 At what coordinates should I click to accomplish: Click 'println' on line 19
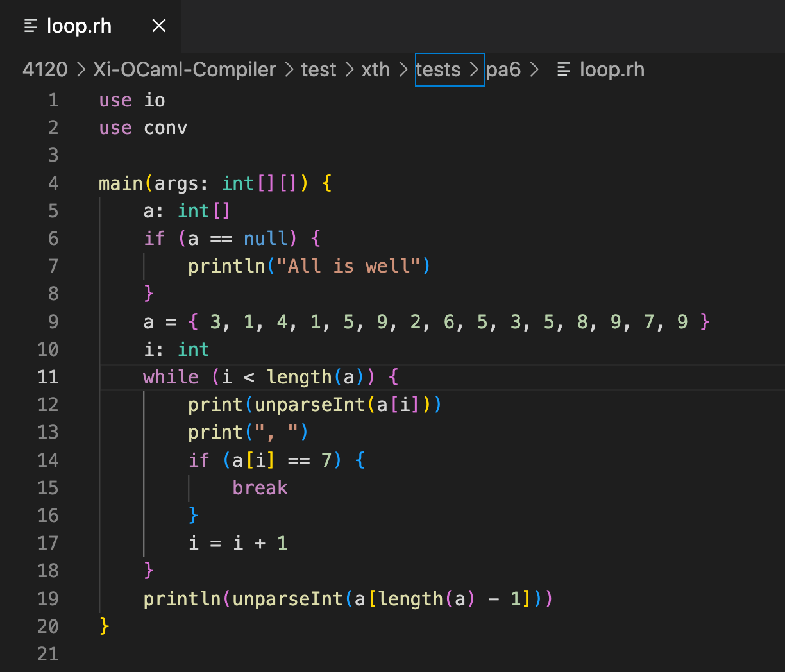182,598
